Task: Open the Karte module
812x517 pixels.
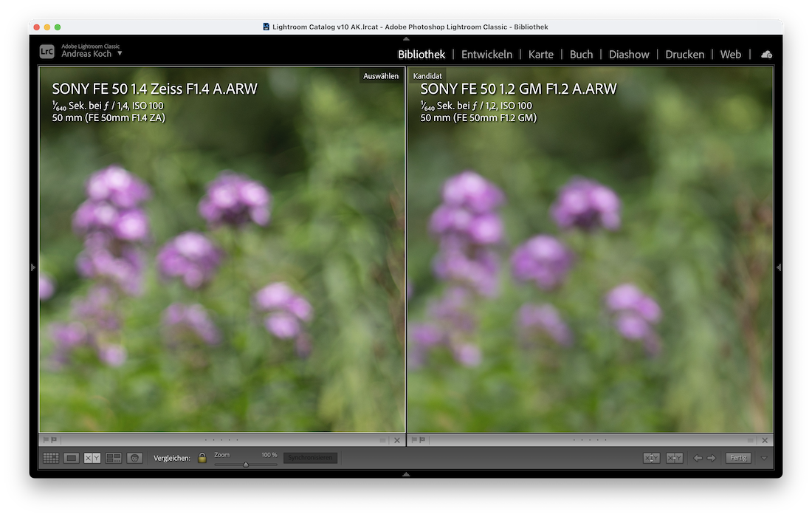Action: tap(541, 54)
